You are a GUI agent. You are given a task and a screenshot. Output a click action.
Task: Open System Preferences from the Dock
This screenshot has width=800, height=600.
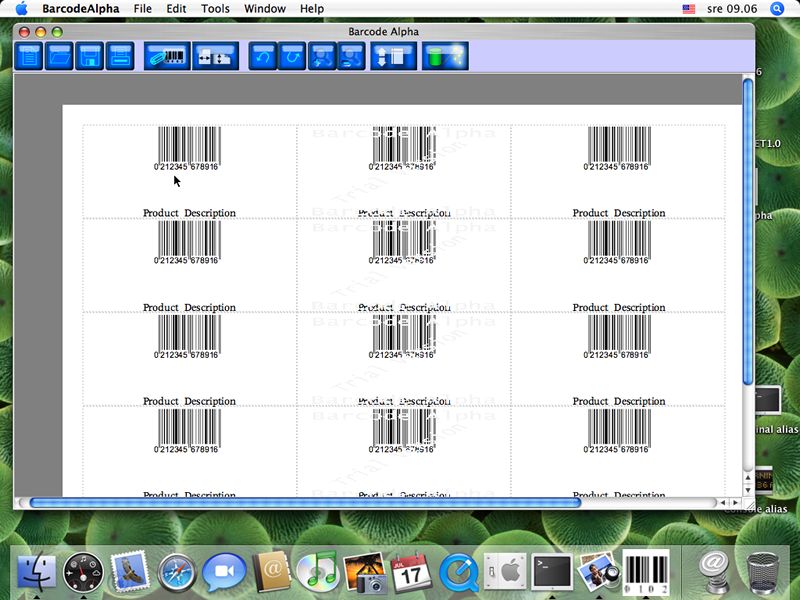point(505,572)
